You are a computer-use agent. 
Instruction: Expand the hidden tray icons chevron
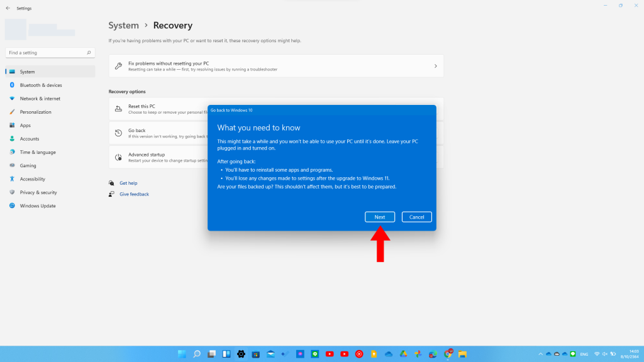click(540, 354)
